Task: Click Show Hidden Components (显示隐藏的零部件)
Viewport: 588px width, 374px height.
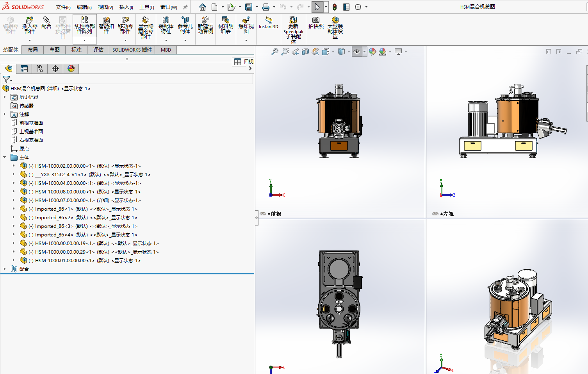Action: (146, 27)
